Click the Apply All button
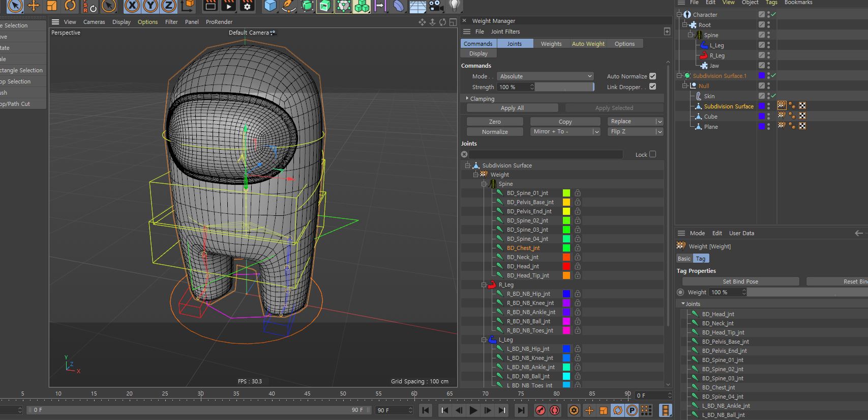This screenshot has height=420, width=868. 512,108
